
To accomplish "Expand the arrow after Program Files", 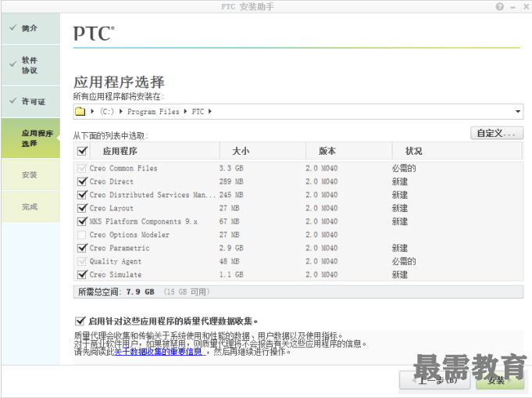I will 185,111.
